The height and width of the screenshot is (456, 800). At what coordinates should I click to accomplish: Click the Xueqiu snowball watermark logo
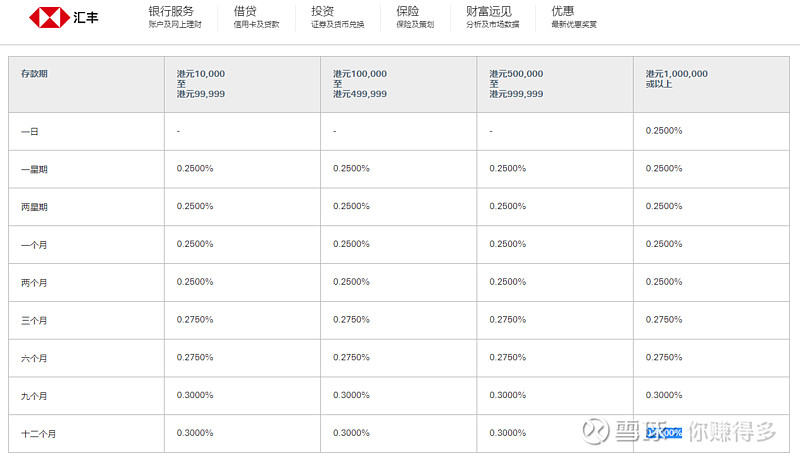(598, 432)
